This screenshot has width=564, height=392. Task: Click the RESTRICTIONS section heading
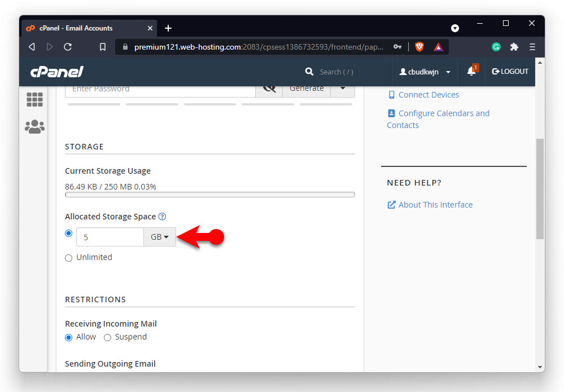pyautogui.click(x=95, y=299)
